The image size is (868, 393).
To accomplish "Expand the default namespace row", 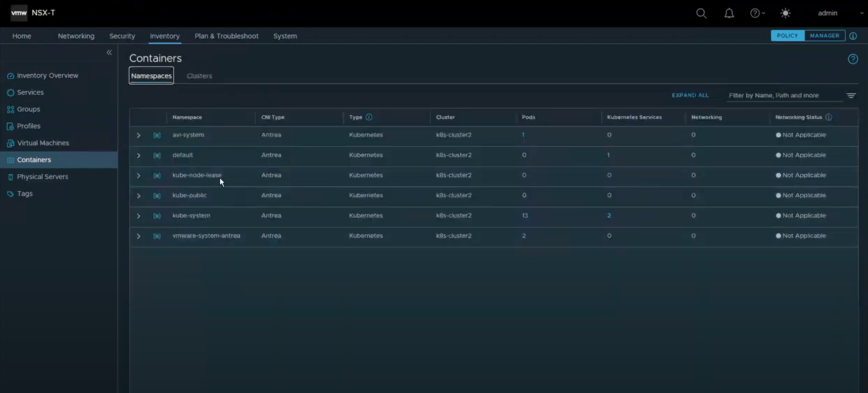I will [x=139, y=155].
